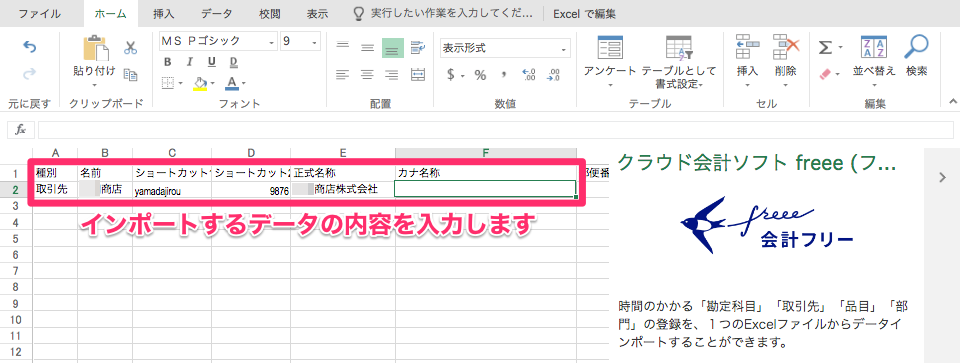Switch to the データ tab
The image size is (960, 363).
(x=217, y=13)
